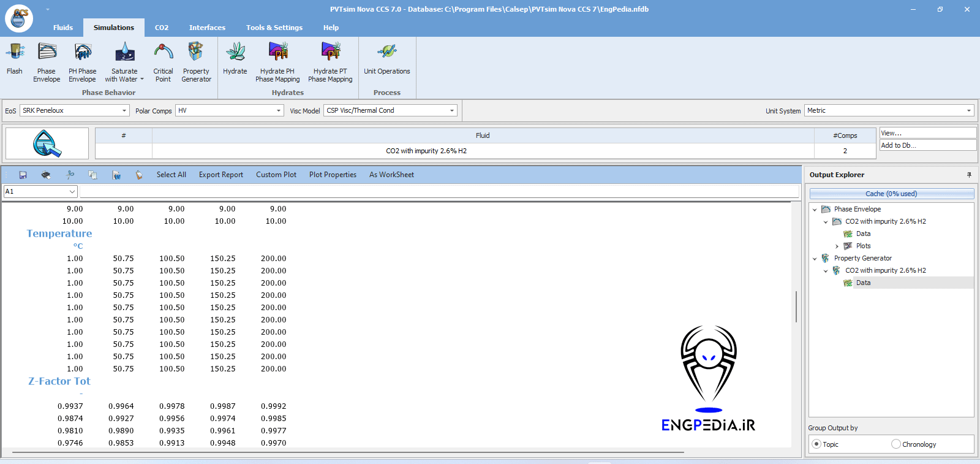Select the Simulations ribbon tab

114,28
